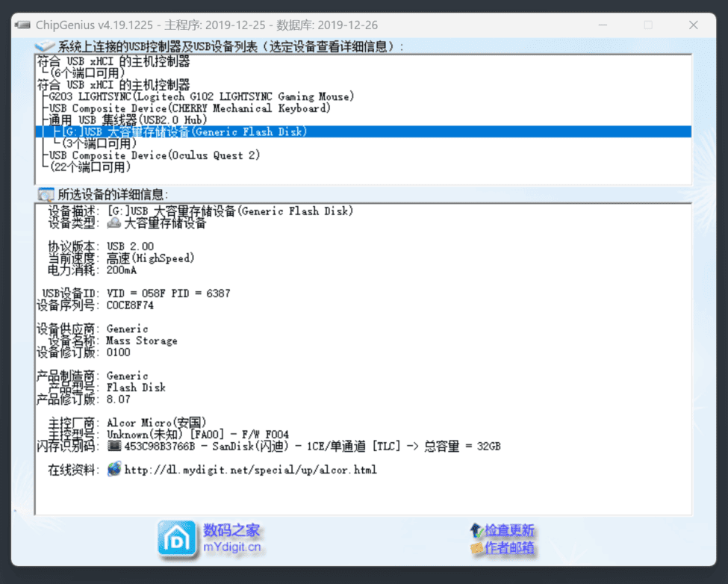Click the USB 2.00 protocol version value

130,246
